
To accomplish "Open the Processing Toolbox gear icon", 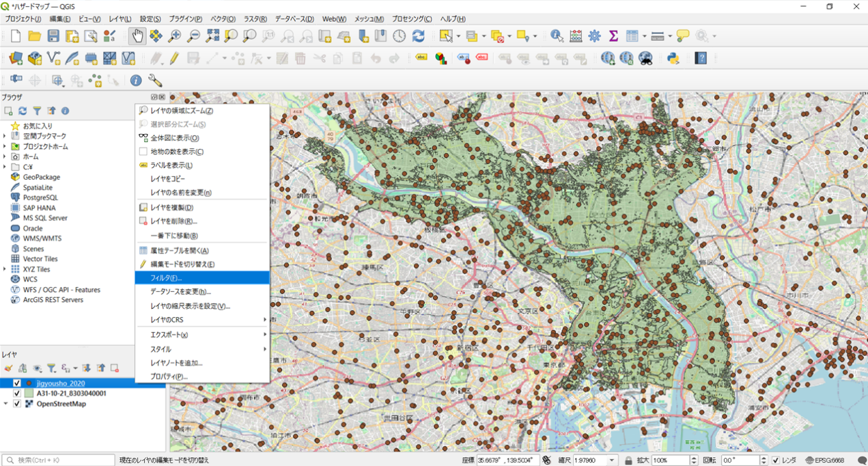I will (x=595, y=36).
